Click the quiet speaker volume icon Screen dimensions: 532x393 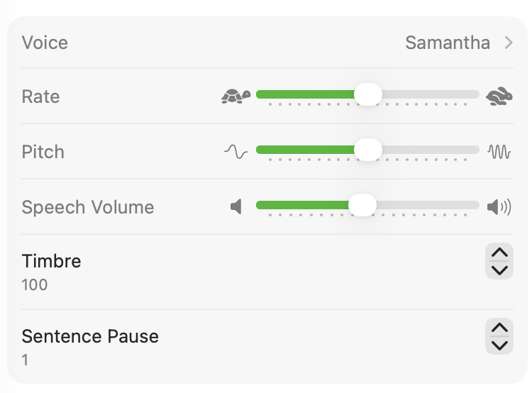236,206
